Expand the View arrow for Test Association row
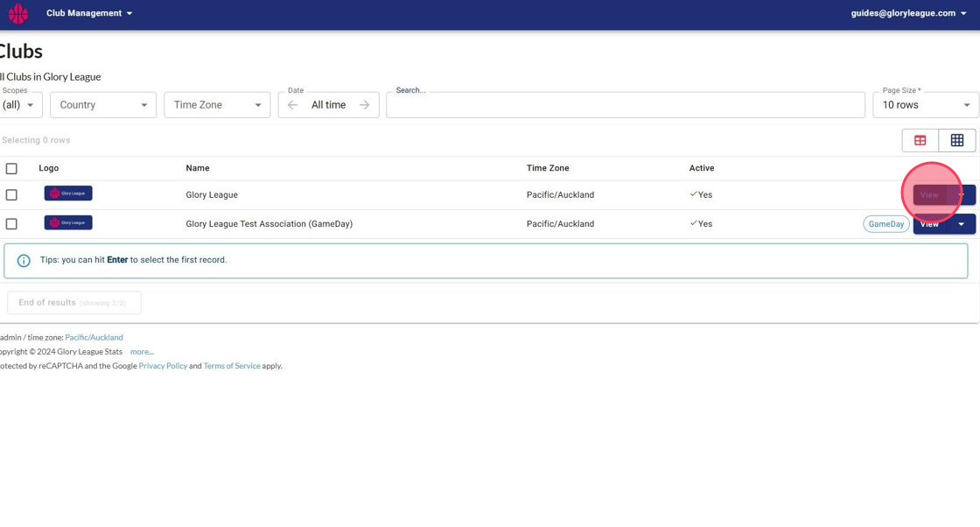 [962, 224]
